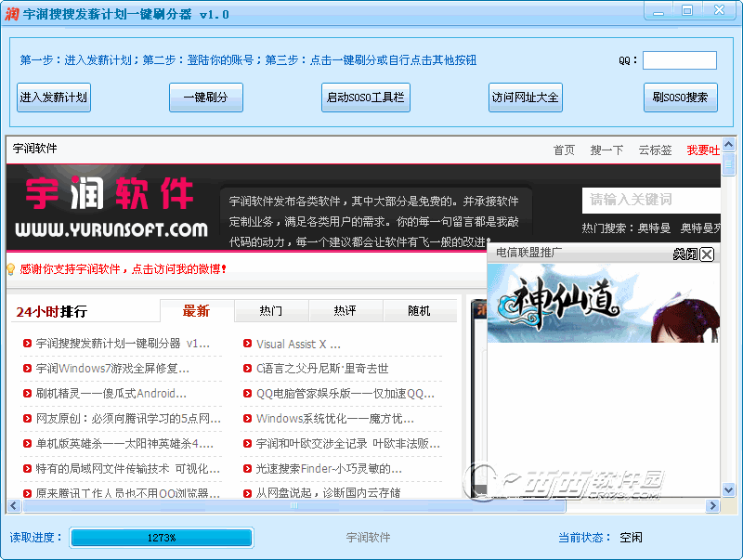Open article 单机版英雄杀——太阳神英雄杀4....
Image resolution: width=743 pixels, height=560 pixels.
(x=124, y=444)
